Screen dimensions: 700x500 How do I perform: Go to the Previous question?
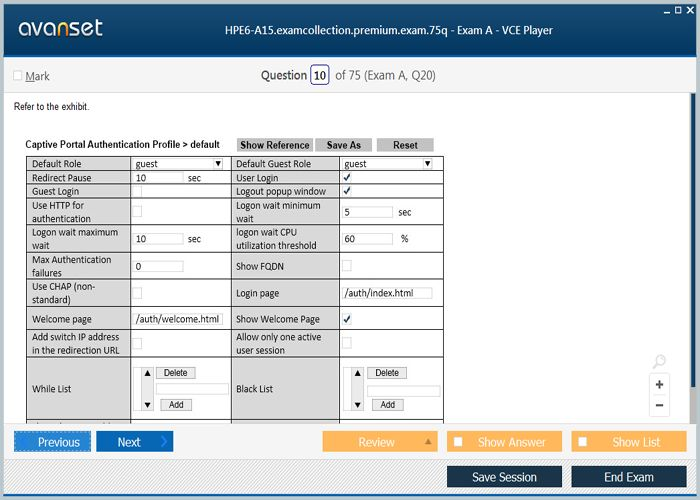pyautogui.click(x=52, y=442)
